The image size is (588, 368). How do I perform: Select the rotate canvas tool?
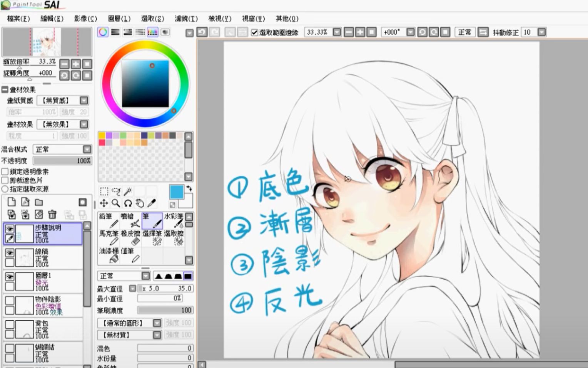[x=128, y=203]
